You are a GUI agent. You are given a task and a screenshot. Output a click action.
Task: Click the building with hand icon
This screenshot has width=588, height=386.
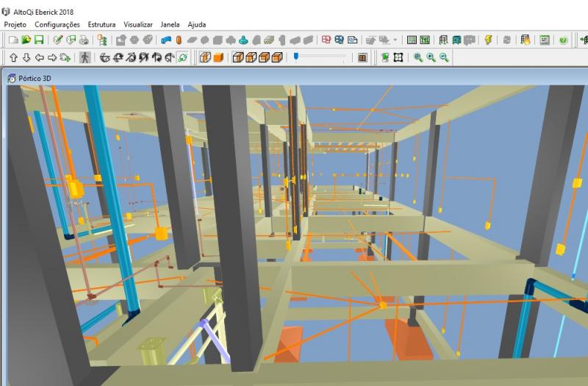coord(525,40)
